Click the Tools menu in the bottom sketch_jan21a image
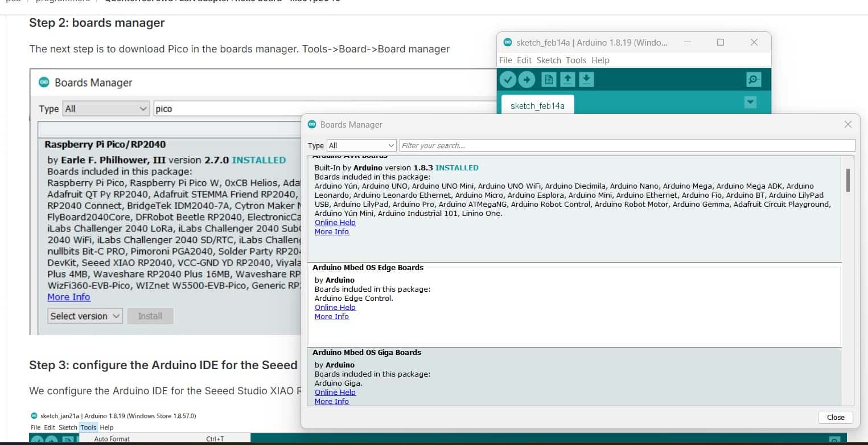 coord(88,427)
